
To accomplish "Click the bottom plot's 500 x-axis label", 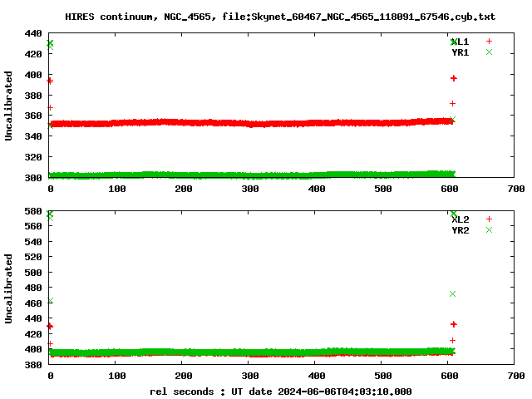I will 383,376.
